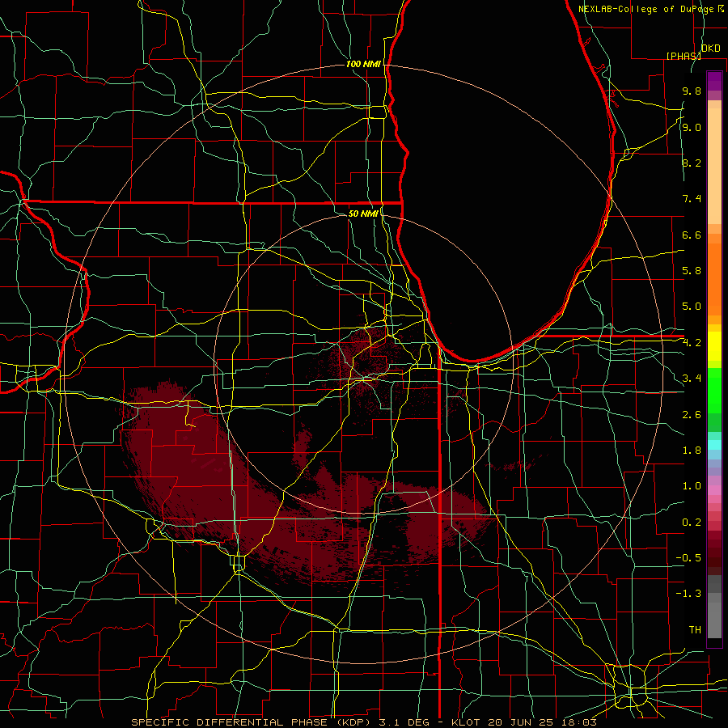Viewport: 728px width, 728px height.
Task: Click the 9.0 legend value
Action: [x=692, y=127]
